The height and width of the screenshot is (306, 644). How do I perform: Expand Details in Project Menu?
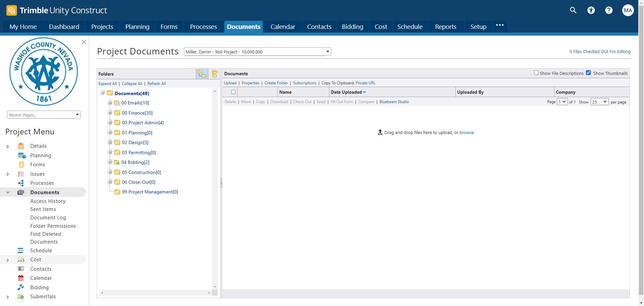tap(8, 146)
